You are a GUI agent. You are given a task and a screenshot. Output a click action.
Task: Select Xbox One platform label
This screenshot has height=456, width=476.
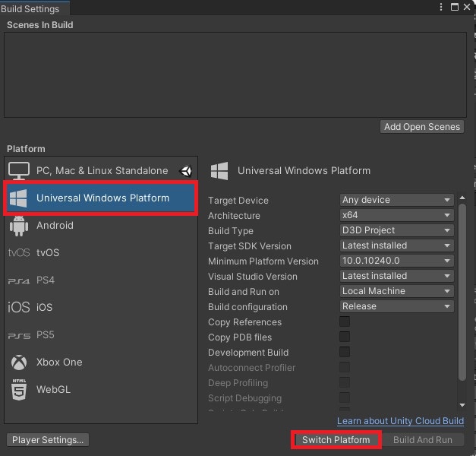(x=59, y=362)
